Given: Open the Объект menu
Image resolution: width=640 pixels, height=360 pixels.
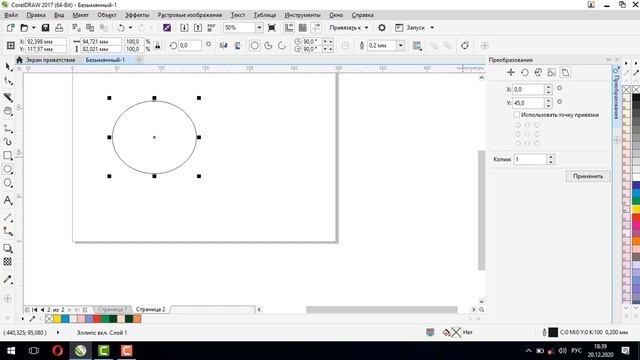Looking at the screenshot, I should click(x=107, y=15).
